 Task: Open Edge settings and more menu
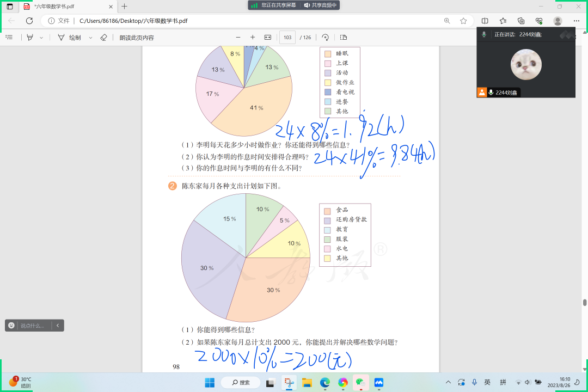[577, 21]
